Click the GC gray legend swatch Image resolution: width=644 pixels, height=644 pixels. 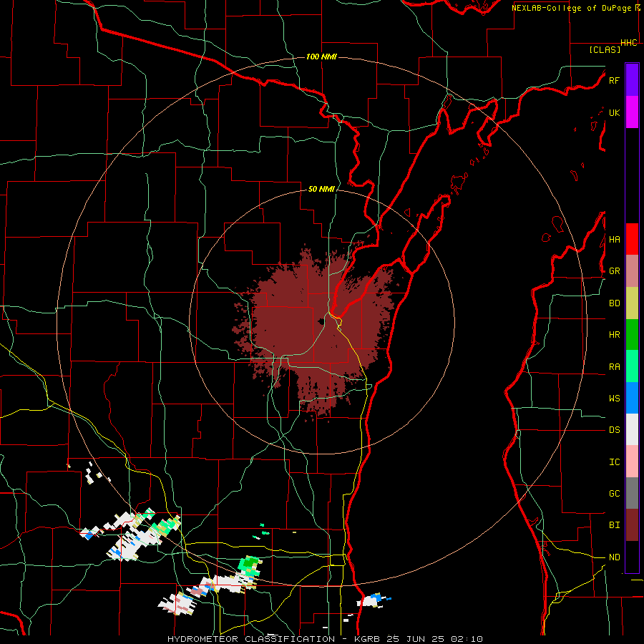click(632, 493)
